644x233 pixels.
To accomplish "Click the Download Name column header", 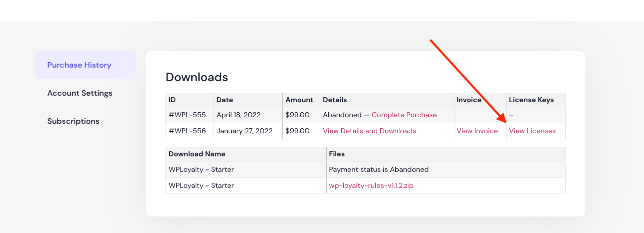I will 197,154.
